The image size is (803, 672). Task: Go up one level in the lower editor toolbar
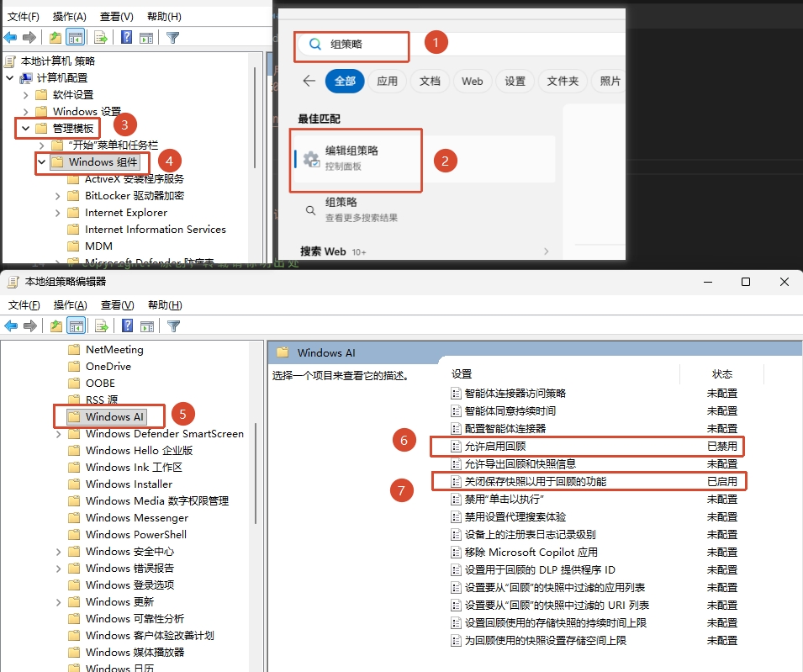pos(55,325)
